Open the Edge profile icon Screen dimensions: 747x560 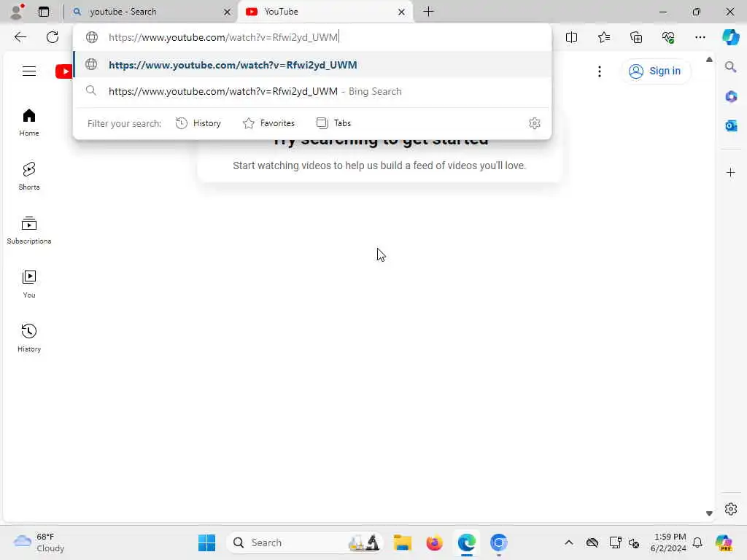click(17, 12)
